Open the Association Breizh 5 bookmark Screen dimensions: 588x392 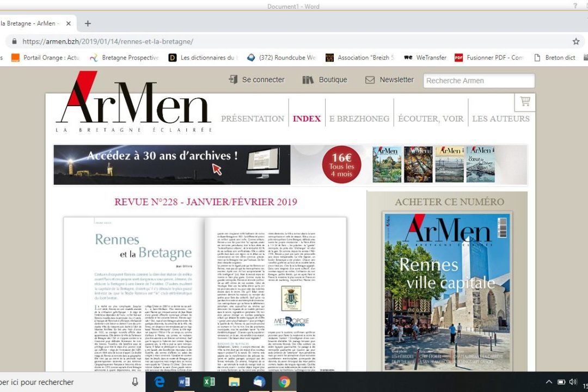(360, 58)
